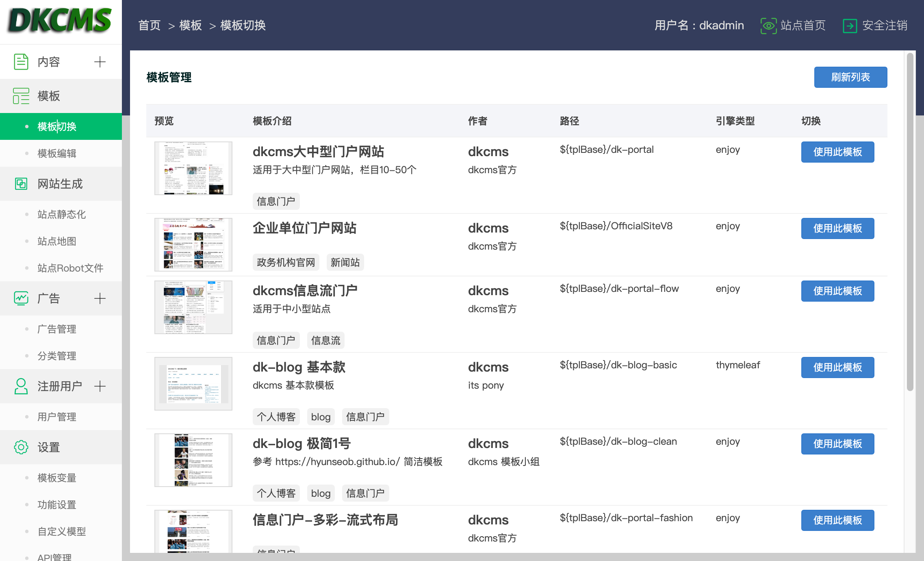924x561 pixels.
Task: Use the dkcms信息流门户 template button
Action: tap(837, 291)
